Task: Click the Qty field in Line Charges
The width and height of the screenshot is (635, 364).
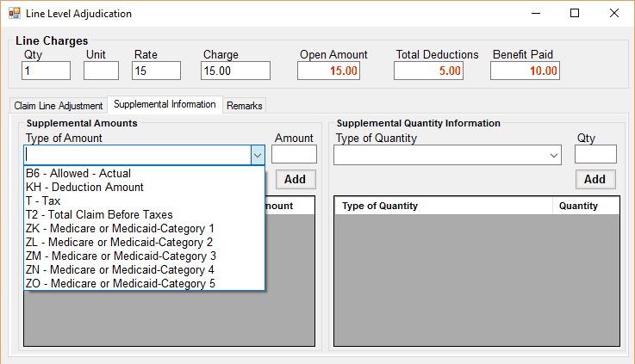Action: click(x=46, y=71)
